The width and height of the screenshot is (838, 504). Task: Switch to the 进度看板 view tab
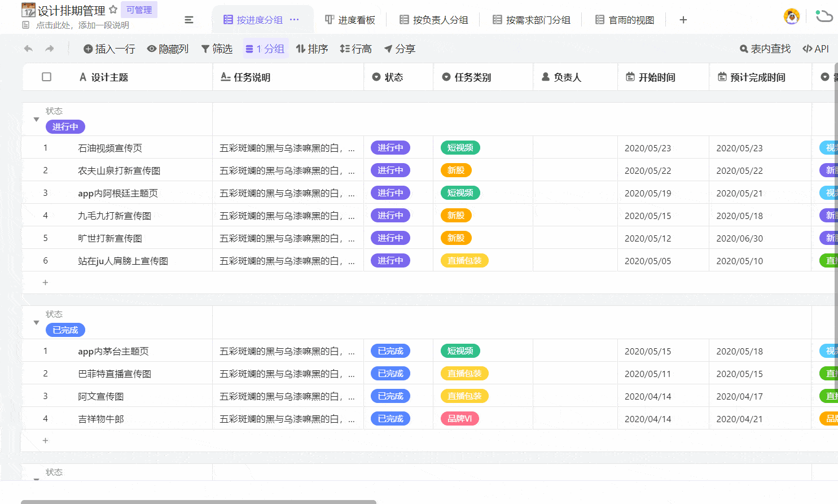[350, 20]
